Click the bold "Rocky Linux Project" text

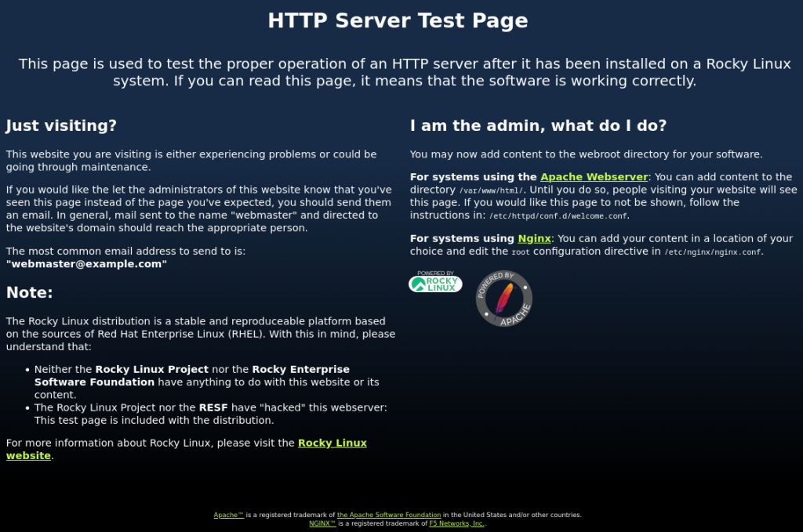(x=151, y=369)
